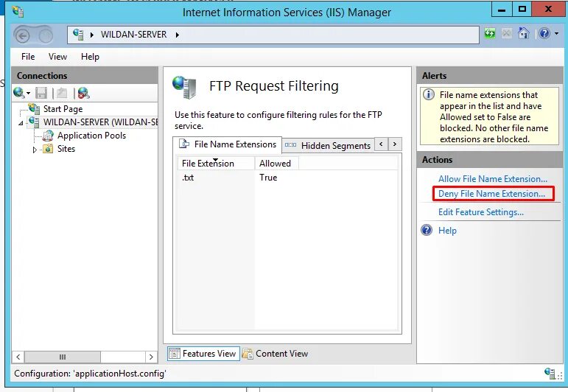Expand the Sites node

(x=35, y=150)
